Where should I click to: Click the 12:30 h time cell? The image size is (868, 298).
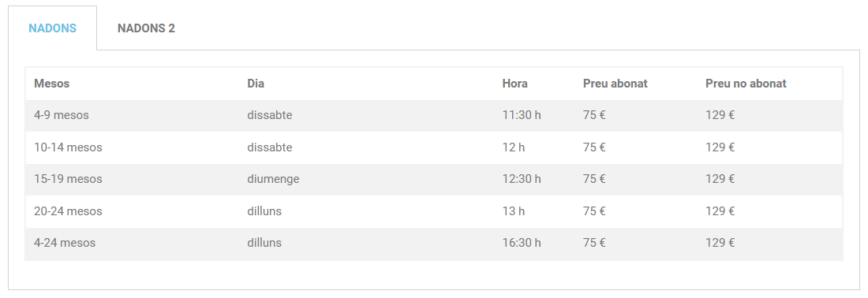coord(522,179)
